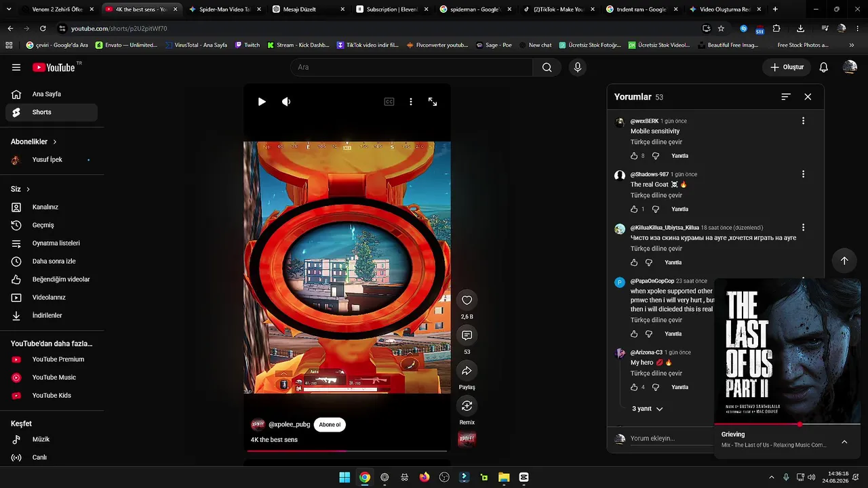Open the Short's sound thumbnail under Remix
The image size is (868, 488).
point(467,439)
